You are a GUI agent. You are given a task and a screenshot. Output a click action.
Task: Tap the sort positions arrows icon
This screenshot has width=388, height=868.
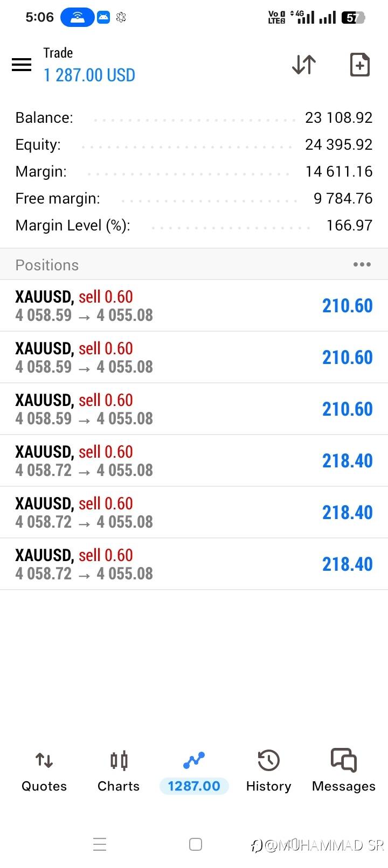point(304,65)
